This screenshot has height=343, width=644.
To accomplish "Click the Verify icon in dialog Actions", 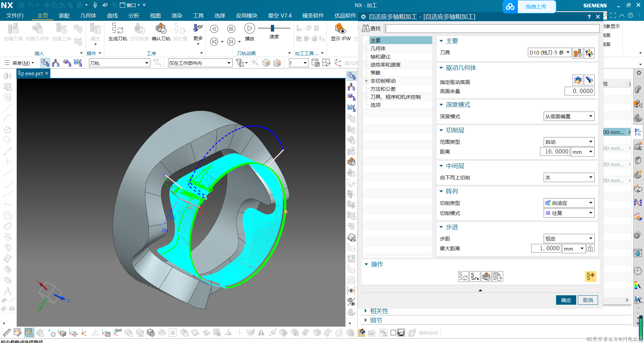I will tap(486, 276).
